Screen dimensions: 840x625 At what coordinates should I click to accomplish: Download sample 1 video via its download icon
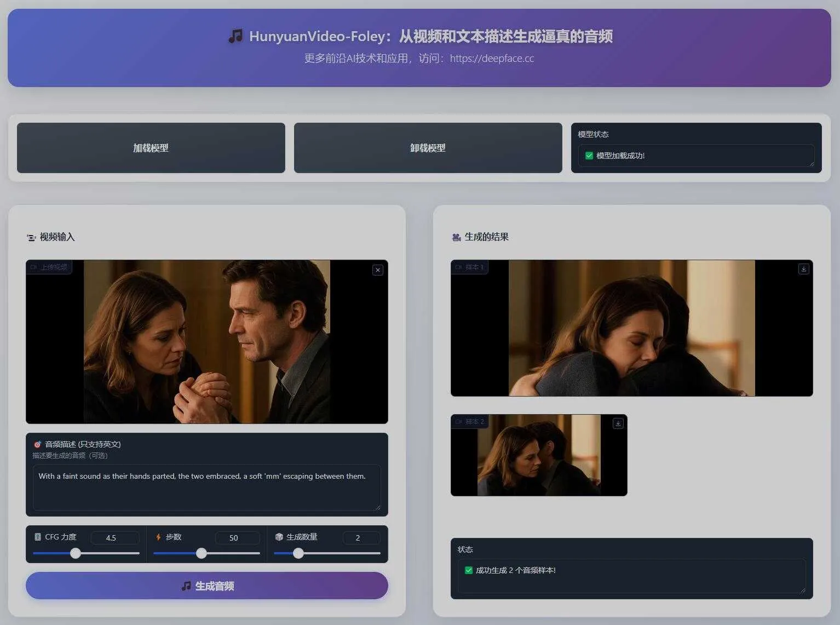[x=804, y=269]
